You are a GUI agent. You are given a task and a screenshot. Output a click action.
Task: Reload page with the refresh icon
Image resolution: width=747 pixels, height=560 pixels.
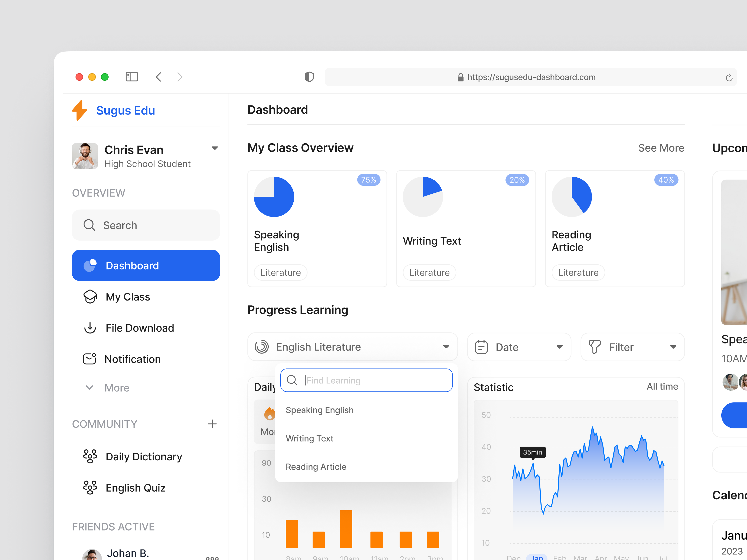[x=729, y=78]
